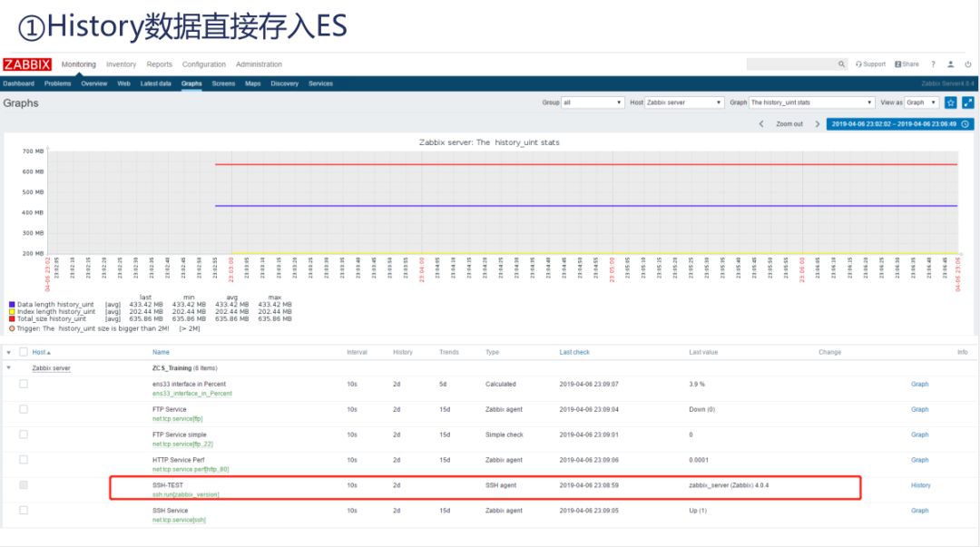Toggle fullscreen mode icon
The image size is (980, 547).
(x=968, y=103)
